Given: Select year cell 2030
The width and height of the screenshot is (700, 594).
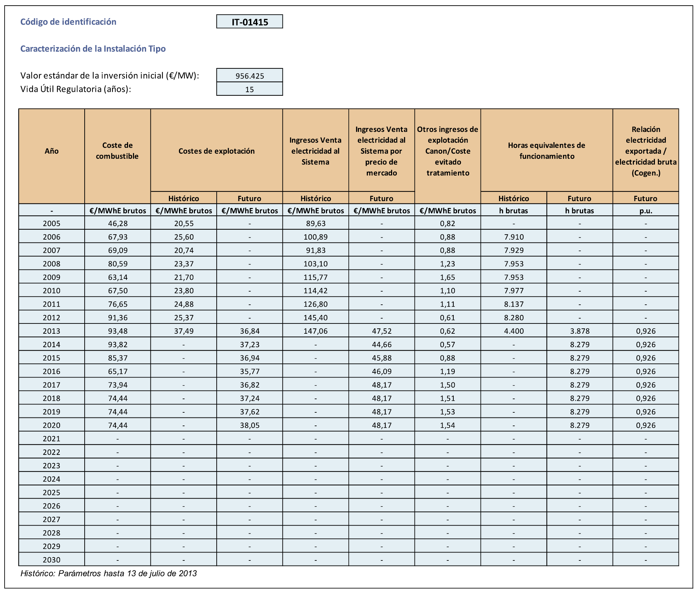Looking at the screenshot, I should click(52, 560).
